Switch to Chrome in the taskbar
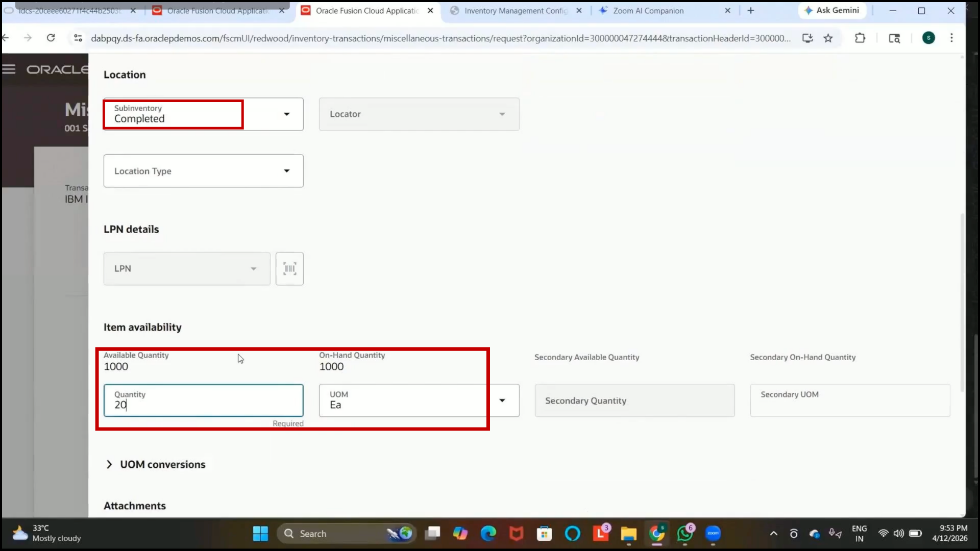 pos(657,534)
